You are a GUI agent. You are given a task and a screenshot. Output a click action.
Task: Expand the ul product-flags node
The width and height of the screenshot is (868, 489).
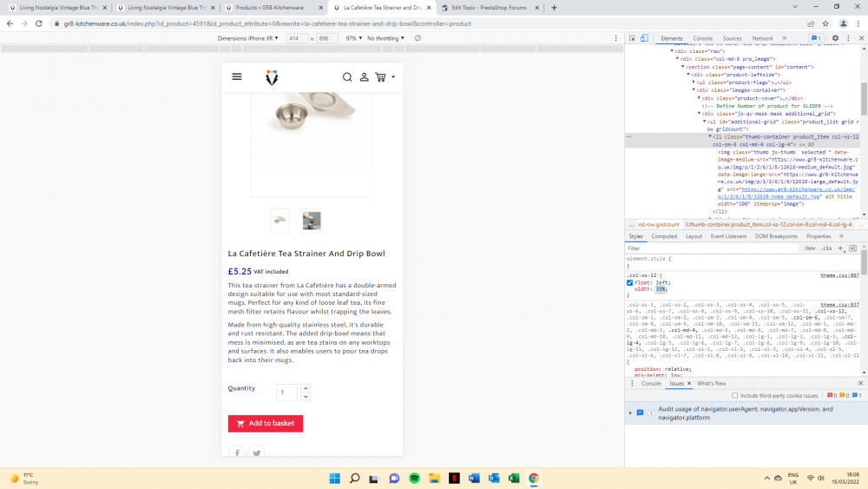click(x=694, y=82)
